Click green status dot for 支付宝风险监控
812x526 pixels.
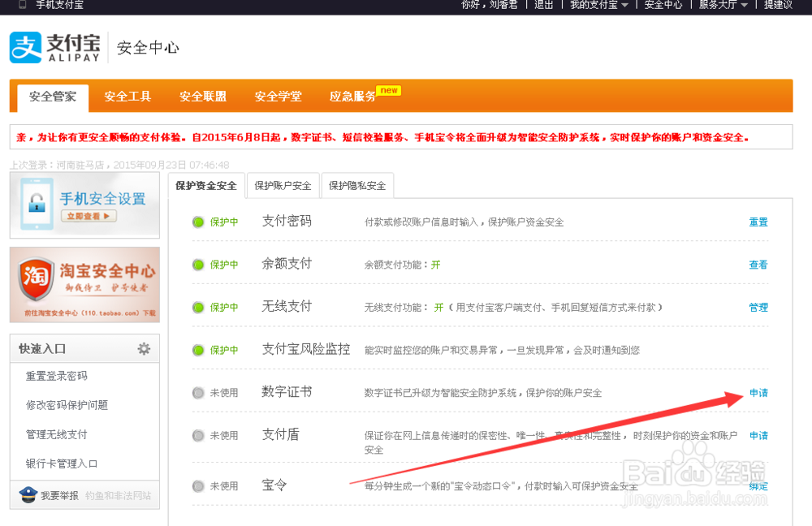[x=198, y=351]
